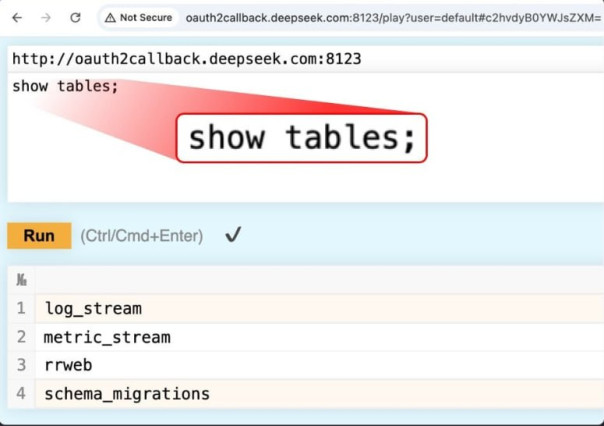Viewport: 604px width, 426px height.
Task: Click the result table column header icon
Action: 21,280
